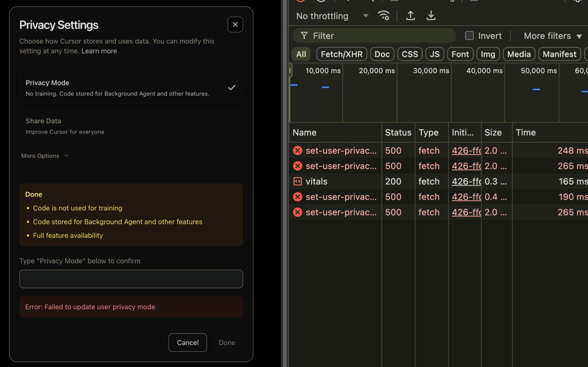Viewport: 588px width, 367px height.
Task: Open the Learn more link
Action: 99,51
